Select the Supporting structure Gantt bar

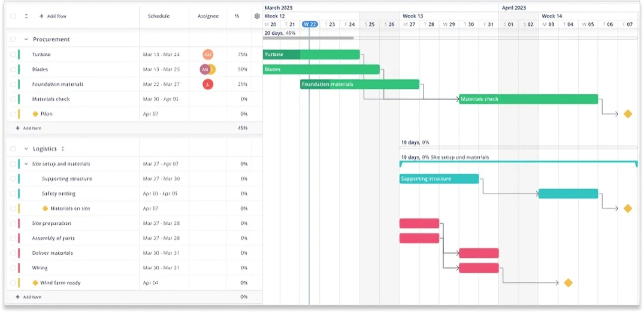(439, 179)
